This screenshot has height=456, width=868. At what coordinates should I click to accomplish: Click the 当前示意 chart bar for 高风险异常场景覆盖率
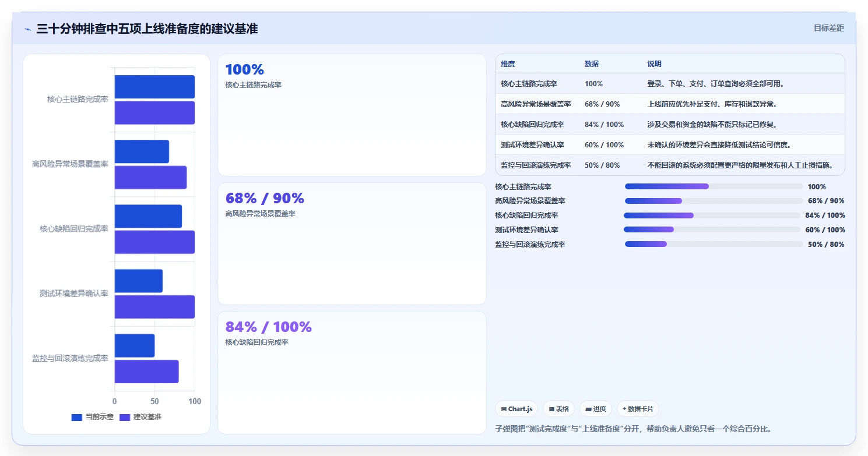[142, 151]
